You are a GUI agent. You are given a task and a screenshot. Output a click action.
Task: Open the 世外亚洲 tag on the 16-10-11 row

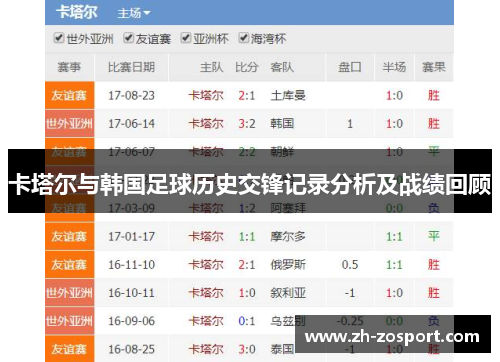tap(69, 293)
